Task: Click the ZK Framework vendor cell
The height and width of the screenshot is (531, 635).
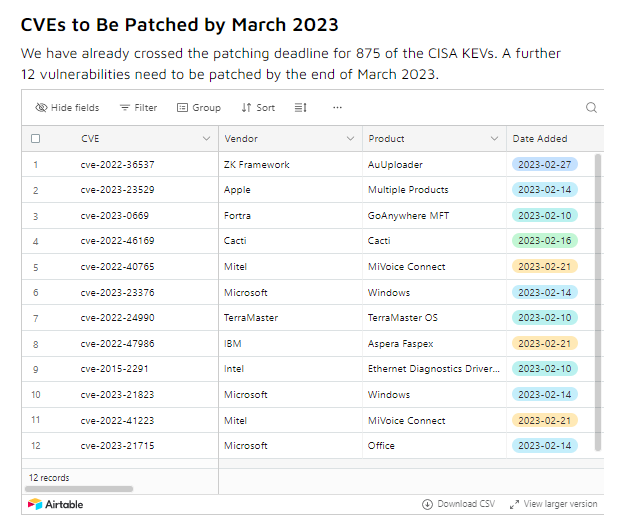Action: (x=290, y=164)
